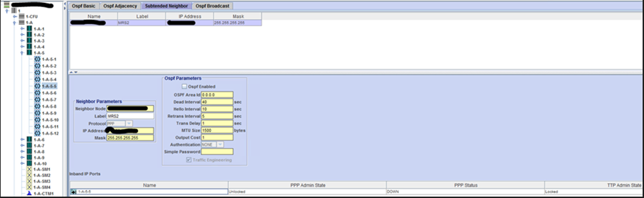Click the Hello Interval field

[217, 109]
